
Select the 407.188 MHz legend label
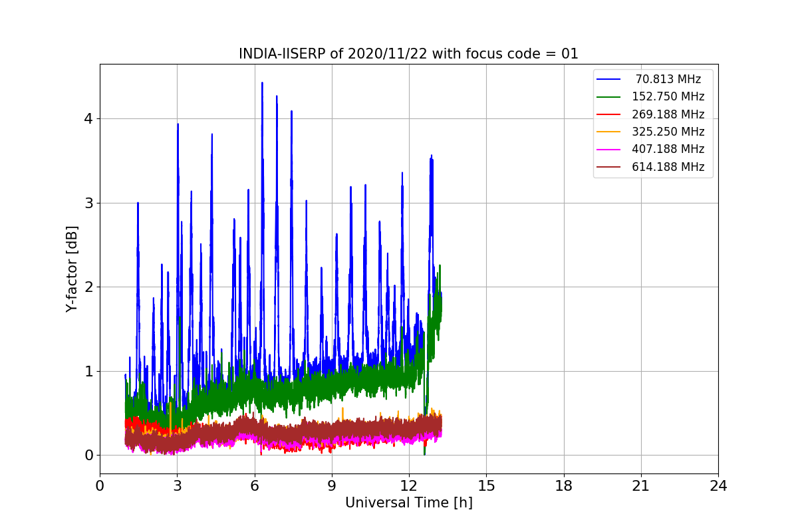click(x=668, y=149)
